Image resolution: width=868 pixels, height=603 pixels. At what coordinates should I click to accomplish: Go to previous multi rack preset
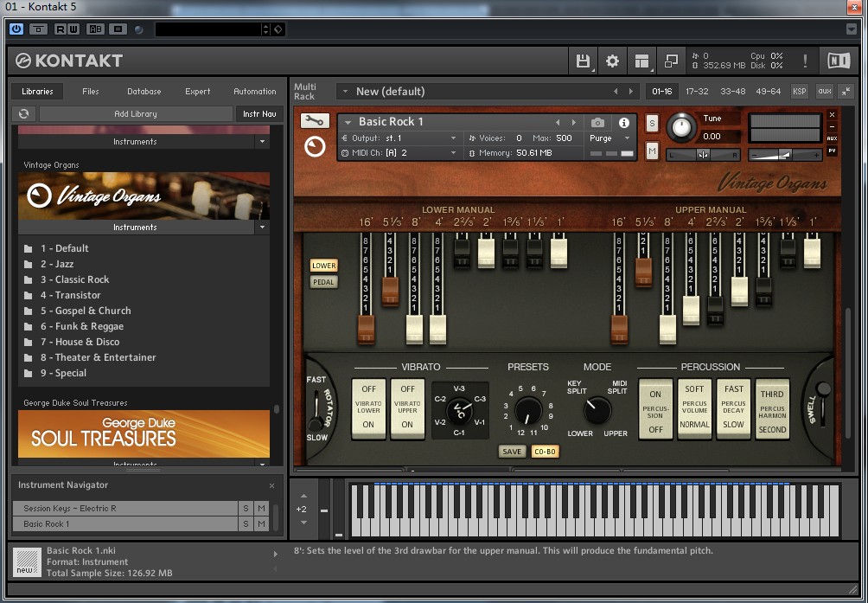[616, 92]
